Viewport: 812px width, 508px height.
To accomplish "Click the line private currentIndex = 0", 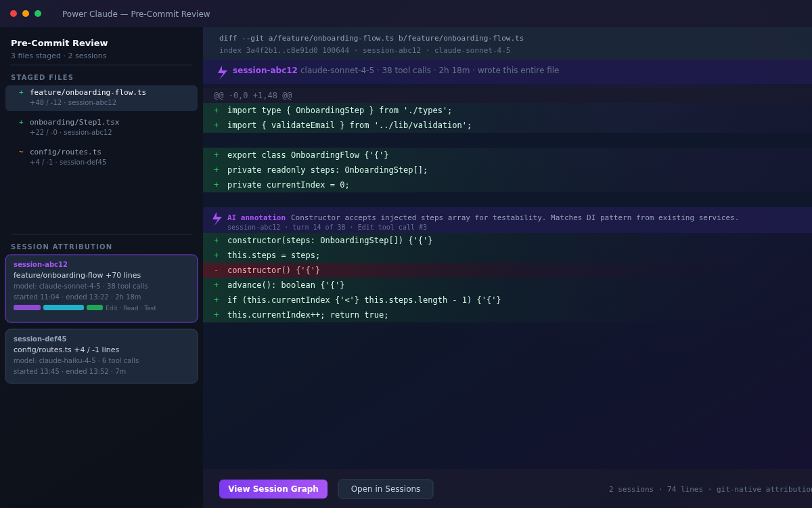I will (x=507, y=185).
